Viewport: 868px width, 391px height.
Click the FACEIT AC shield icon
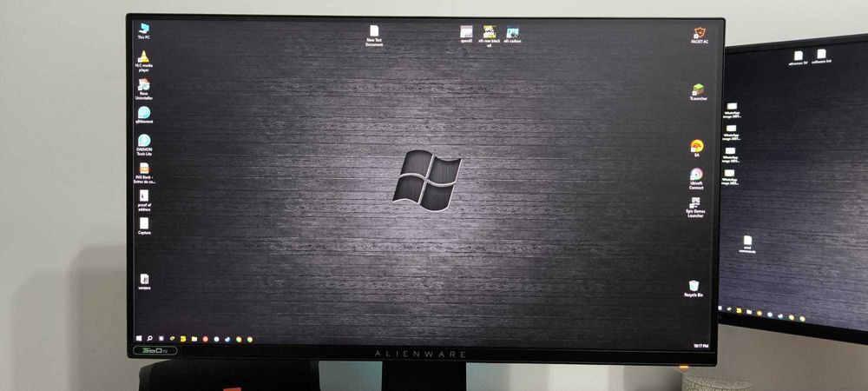point(700,36)
